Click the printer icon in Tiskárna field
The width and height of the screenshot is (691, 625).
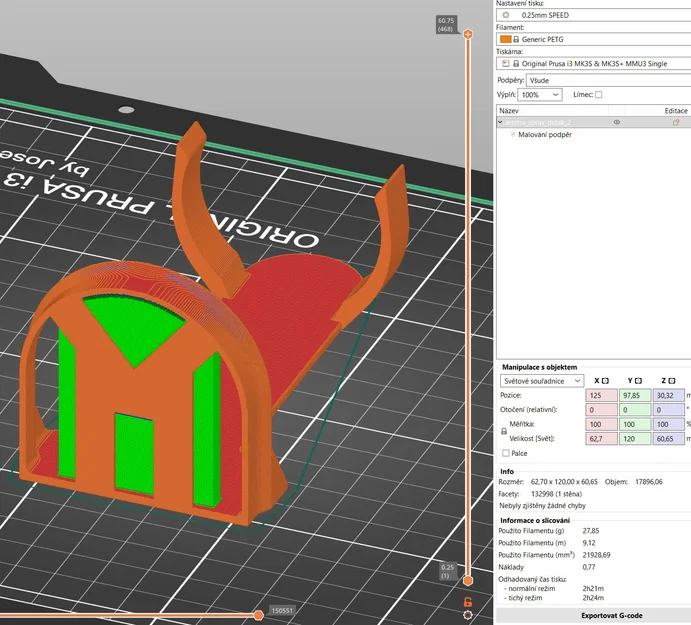506,62
